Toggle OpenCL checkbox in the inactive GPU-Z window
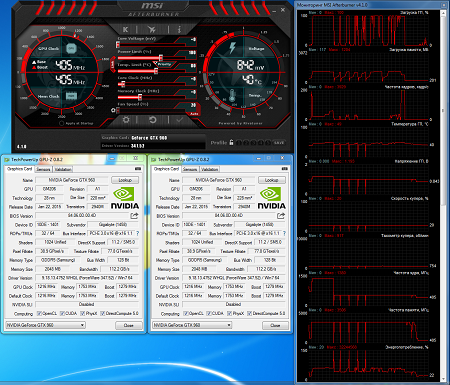 39,313
